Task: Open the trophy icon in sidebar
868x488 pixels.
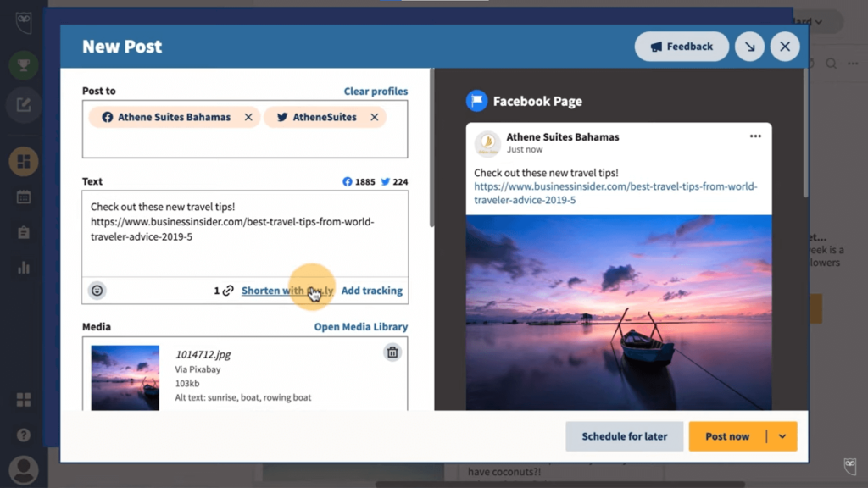Action: (23, 65)
